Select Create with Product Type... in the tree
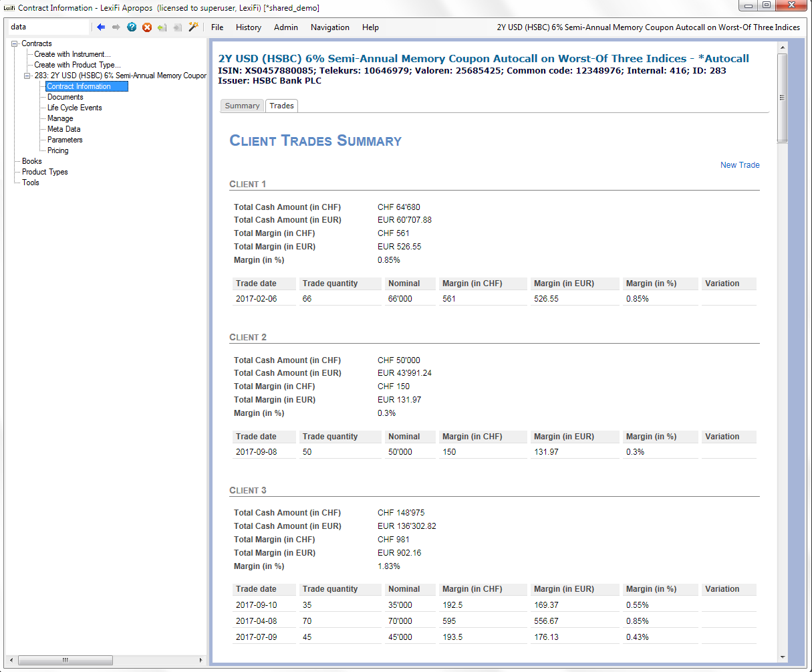The width and height of the screenshot is (812, 672). [78, 65]
